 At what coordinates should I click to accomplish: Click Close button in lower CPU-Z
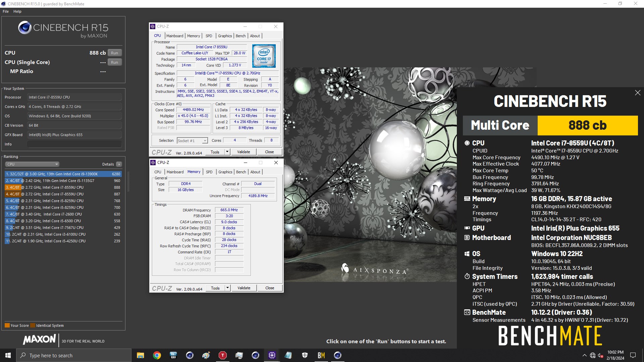270,288
